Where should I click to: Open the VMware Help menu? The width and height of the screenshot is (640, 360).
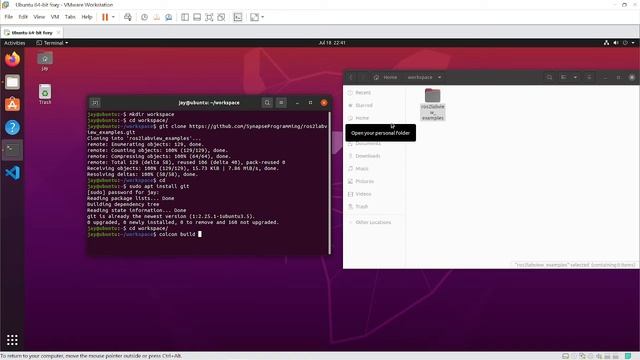(87, 17)
